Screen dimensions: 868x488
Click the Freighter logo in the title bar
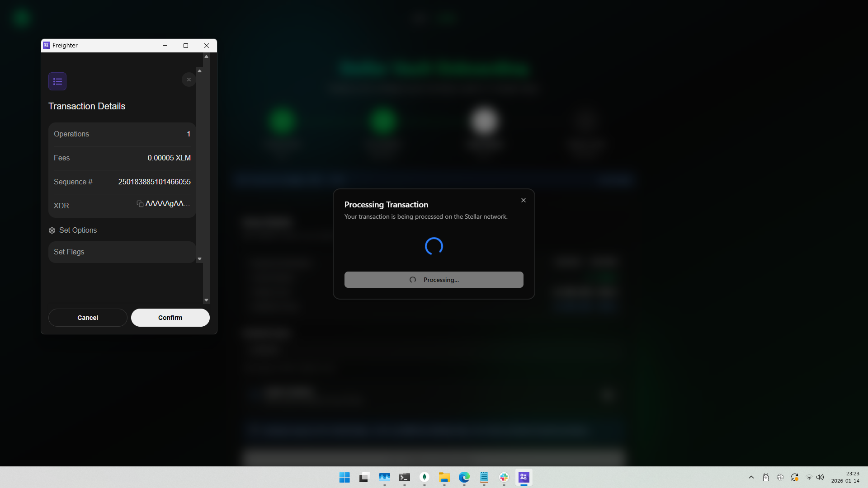[46, 45]
